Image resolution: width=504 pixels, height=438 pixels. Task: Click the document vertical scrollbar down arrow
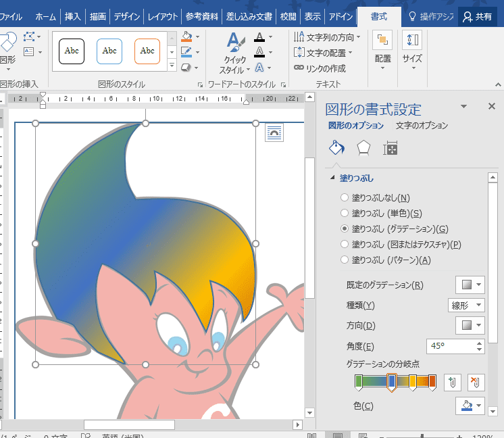tap(309, 412)
